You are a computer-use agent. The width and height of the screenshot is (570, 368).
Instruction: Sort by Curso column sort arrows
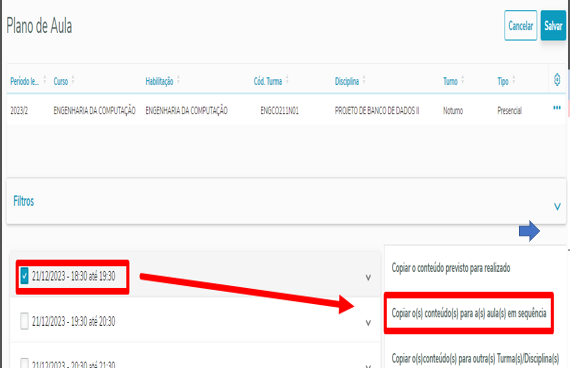tap(73, 80)
